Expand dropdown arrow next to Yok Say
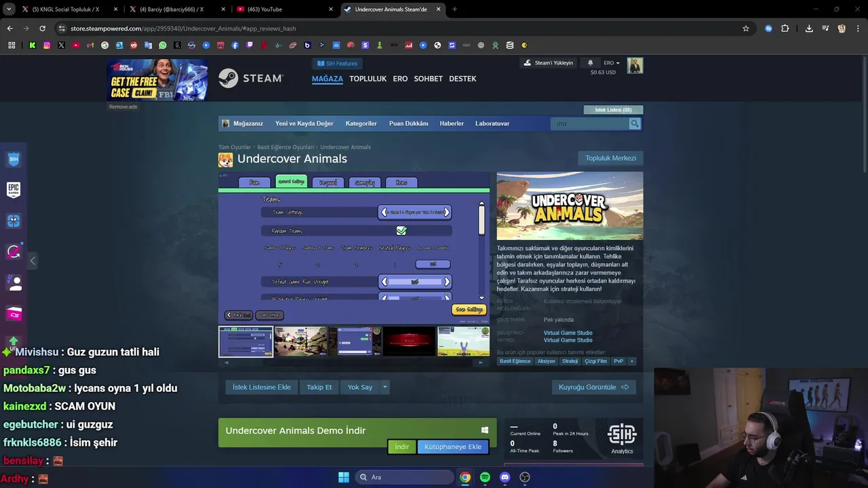This screenshot has height=488, width=868. tap(384, 387)
